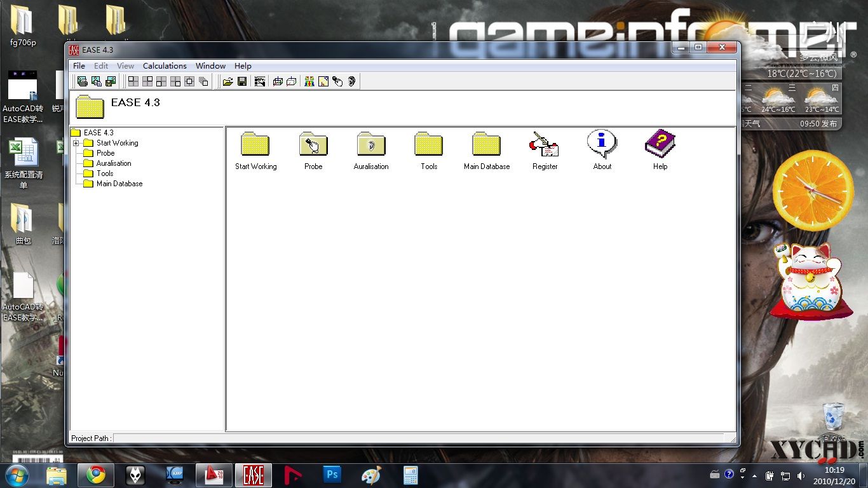
Task: Select Start Working in the tree
Action: [x=117, y=143]
